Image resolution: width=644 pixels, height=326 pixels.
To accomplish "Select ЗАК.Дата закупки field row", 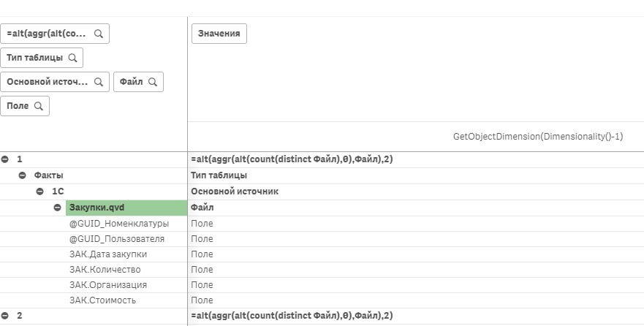I will pos(108,254).
